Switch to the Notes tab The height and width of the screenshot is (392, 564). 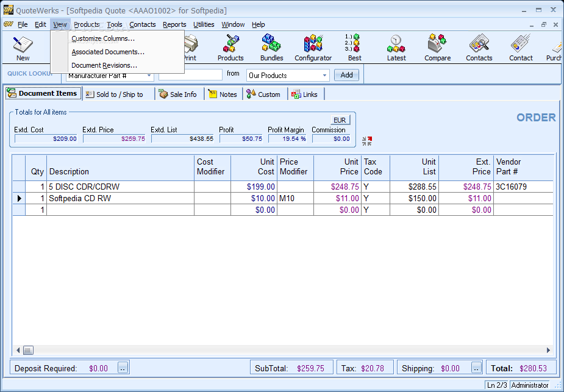coord(223,94)
